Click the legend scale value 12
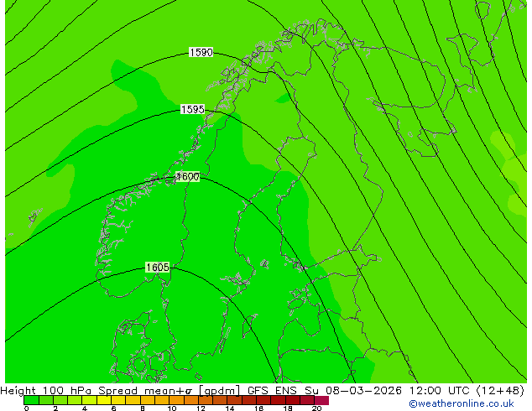 click(201, 408)
